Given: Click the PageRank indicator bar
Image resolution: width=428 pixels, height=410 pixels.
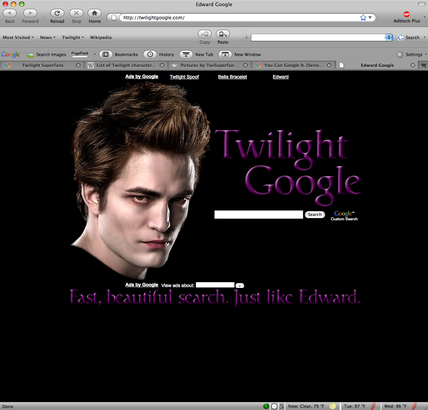Looking at the screenshot, I should tap(80, 54).
